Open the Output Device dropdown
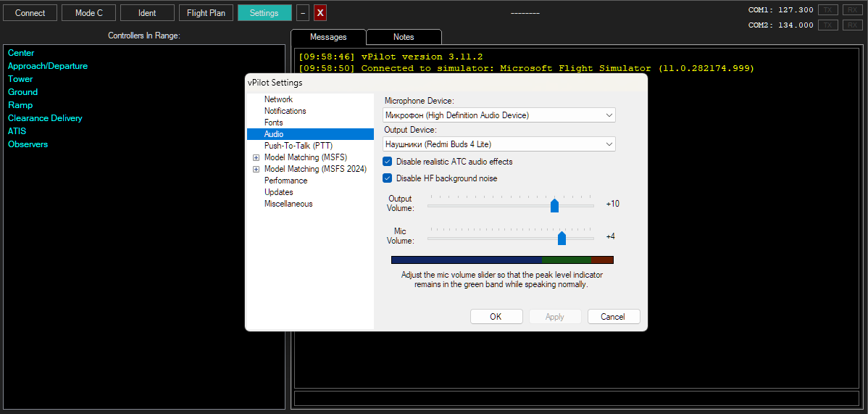Viewport: 868px width, 414px height. (498, 144)
